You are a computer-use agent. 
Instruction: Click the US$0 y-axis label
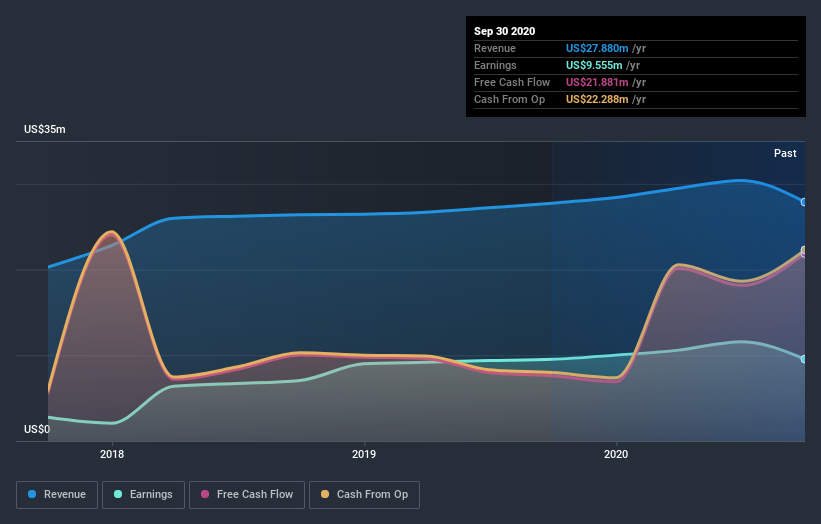point(37,429)
